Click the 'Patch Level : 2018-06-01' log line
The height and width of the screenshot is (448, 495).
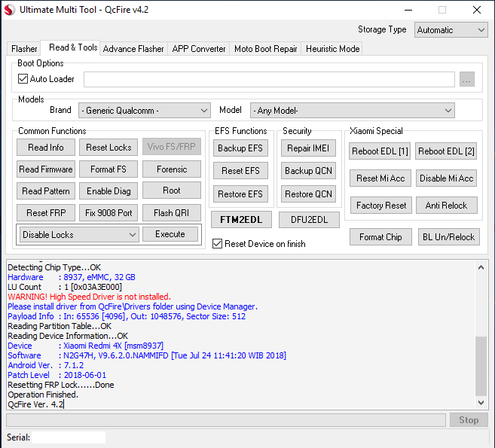click(x=57, y=375)
